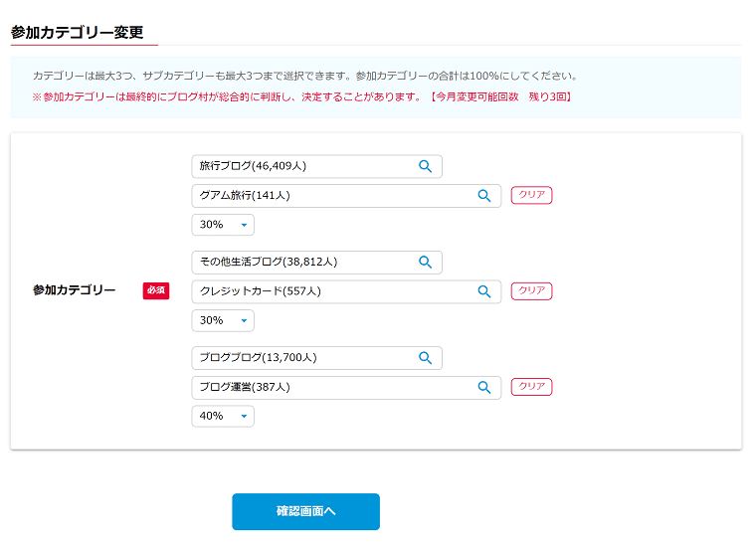This screenshot has width=756, height=548.
Task: Click search icon in 旅行ブログ field
Action: tap(425, 166)
